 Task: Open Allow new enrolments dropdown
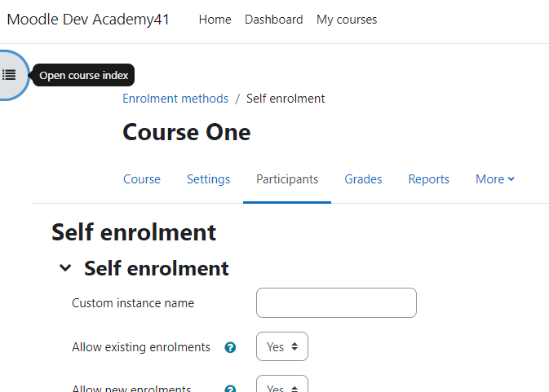[x=282, y=384]
